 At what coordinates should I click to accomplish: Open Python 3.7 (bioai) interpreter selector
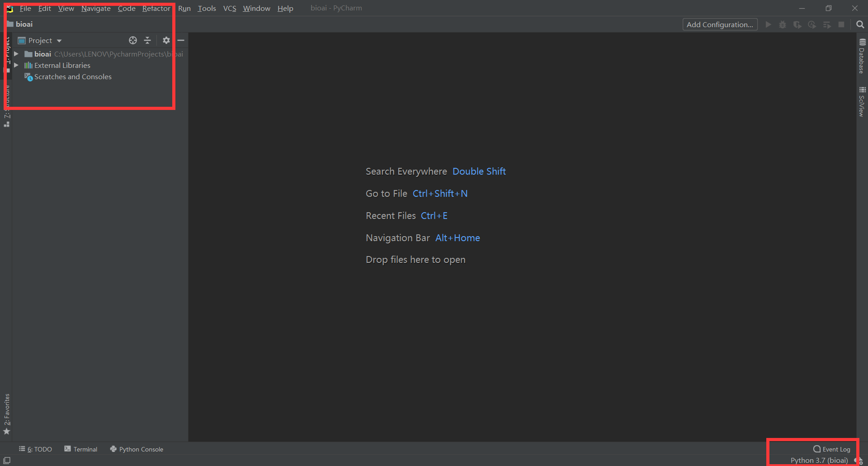(819, 461)
